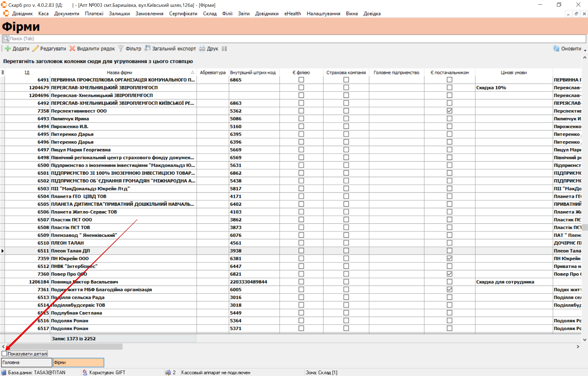588x376 pixels.
Task: Check Є філією for Пилипчук Ирина row
Action: [x=301, y=119]
